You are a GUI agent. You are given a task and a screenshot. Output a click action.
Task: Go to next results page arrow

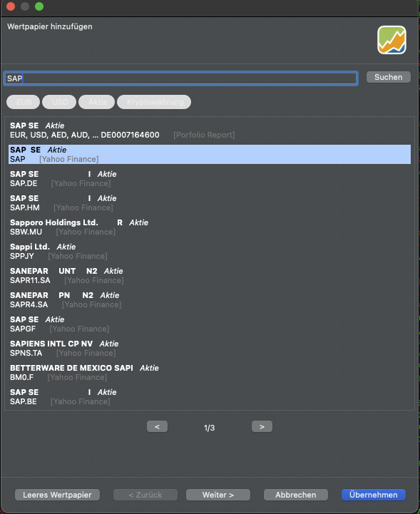coord(262,426)
